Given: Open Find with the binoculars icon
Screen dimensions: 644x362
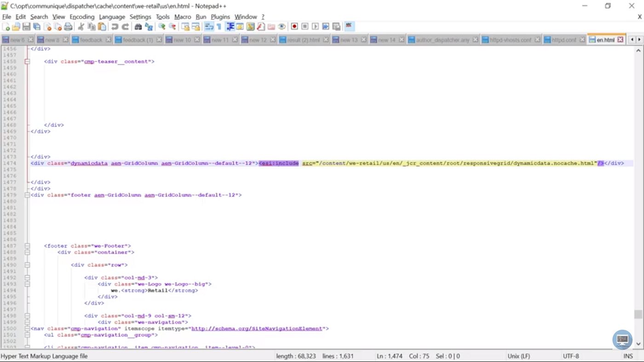Looking at the screenshot, I should (x=138, y=27).
